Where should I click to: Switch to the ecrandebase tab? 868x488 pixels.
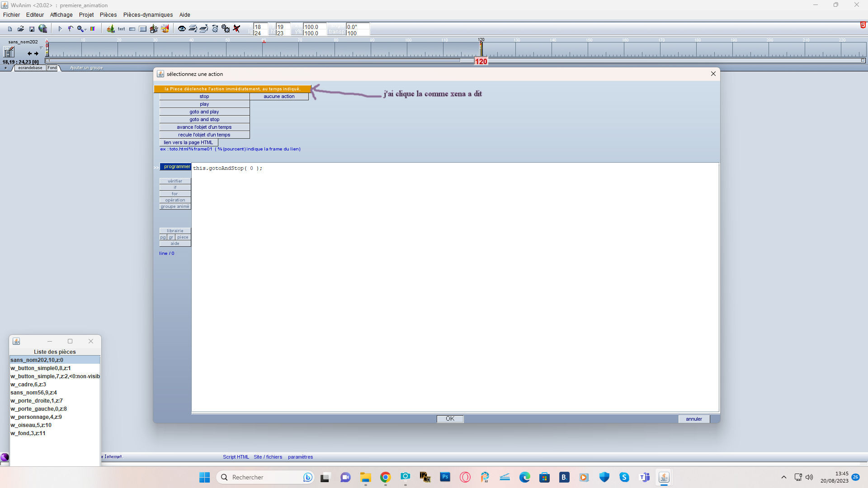click(30, 68)
